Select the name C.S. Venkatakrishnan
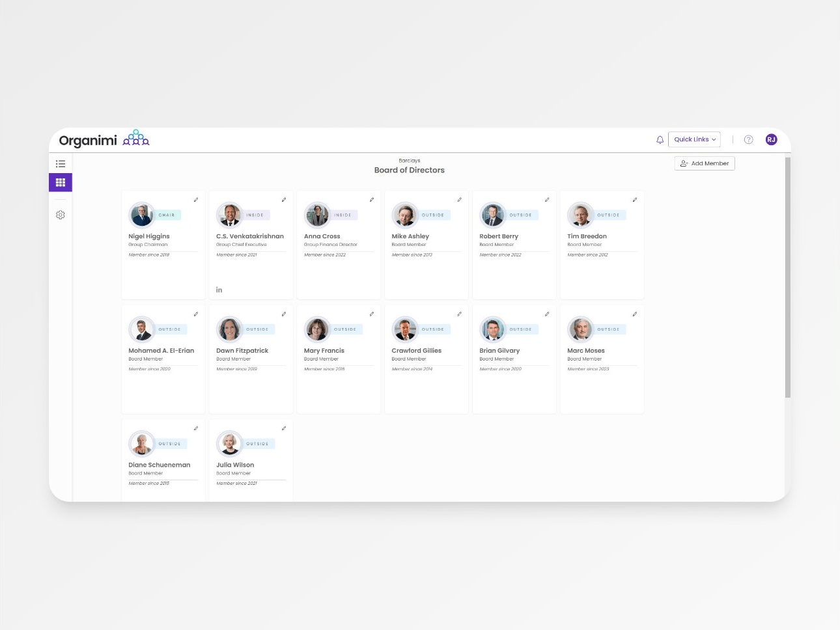 250,236
